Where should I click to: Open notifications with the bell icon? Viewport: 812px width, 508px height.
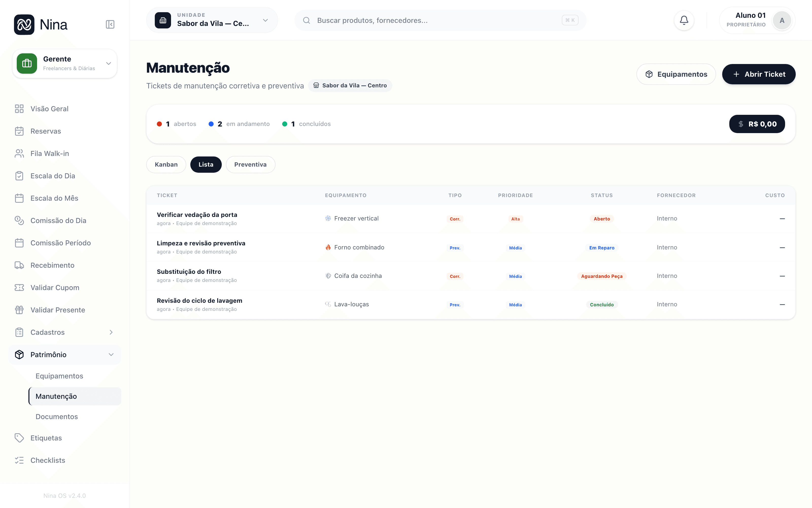[x=684, y=21]
